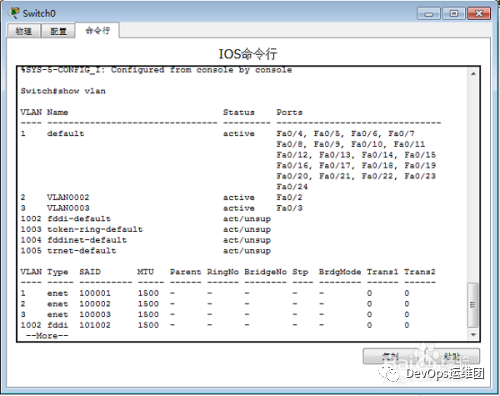This screenshot has width=500, height=396.
Task: Click the terminal scroll down arrow
Action: 473,334
